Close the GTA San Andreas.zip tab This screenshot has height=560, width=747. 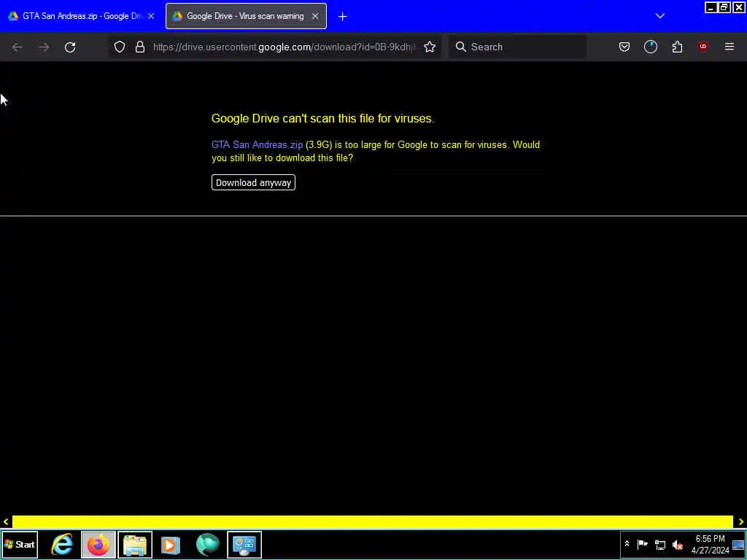pyautogui.click(x=151, y=16)
